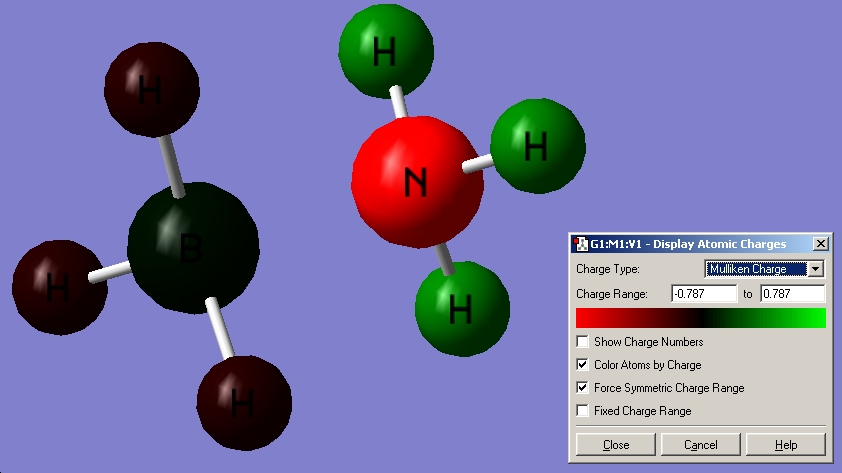Screen dimensions: 842x473
Task: Select the left dark hydrogen on boron
Action: (x=60, y=287)
